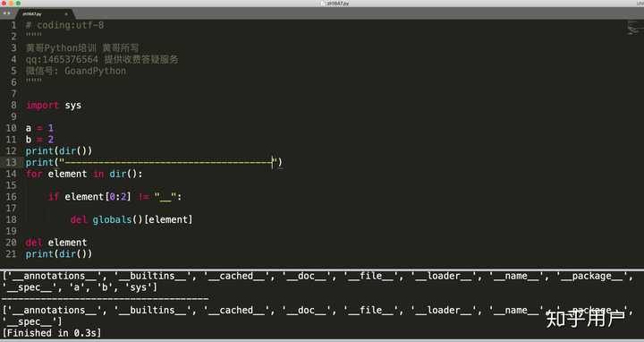Click the second '__annotations__' output line

click(318, 311)
